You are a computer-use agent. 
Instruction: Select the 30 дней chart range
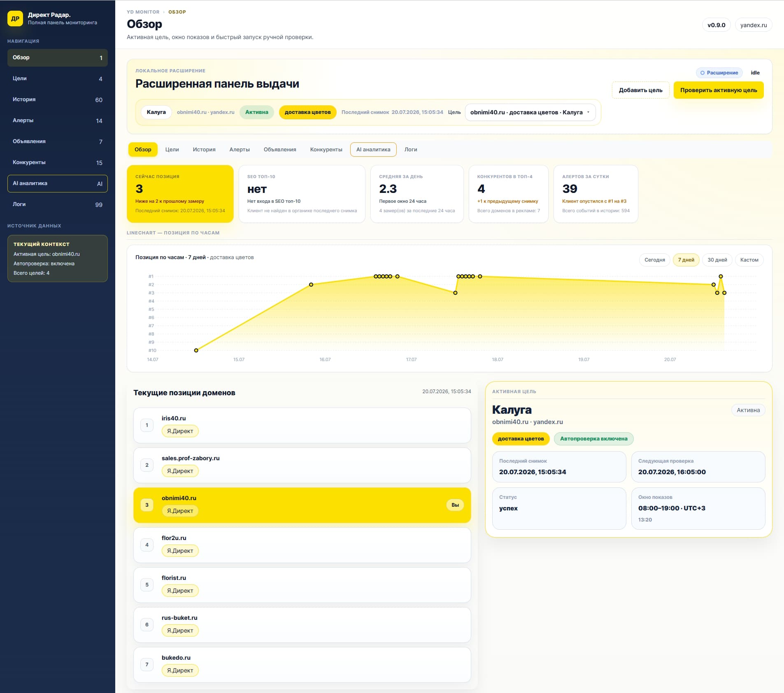[717, 260]
